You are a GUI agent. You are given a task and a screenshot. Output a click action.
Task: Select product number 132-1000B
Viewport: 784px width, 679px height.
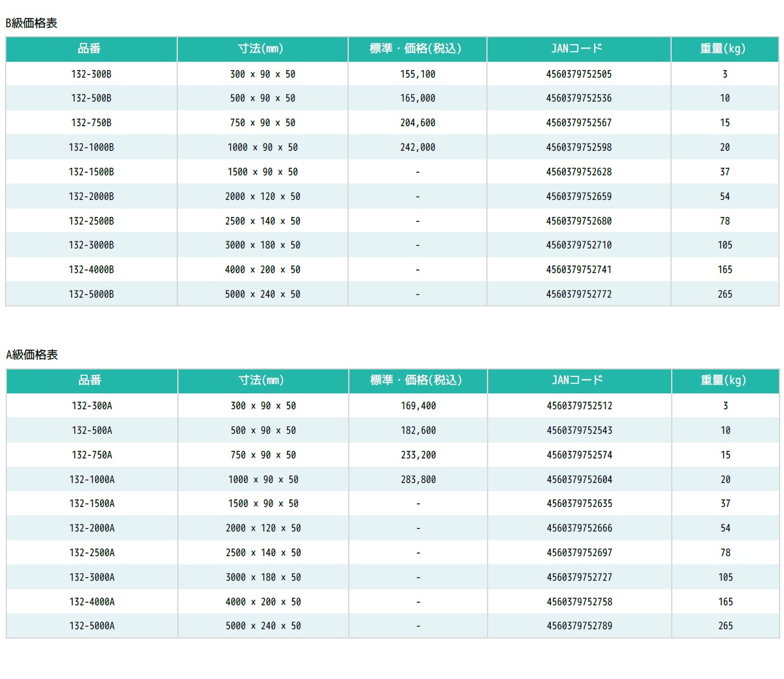(x=91, y=148)
